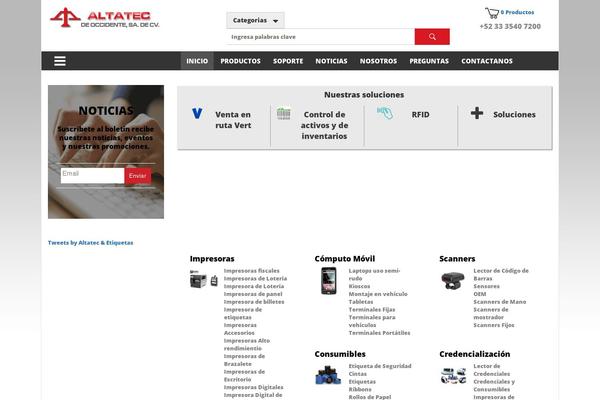This screenshot has width=600, height=400.
Task: Open Lector de Código de Barras link
Action: (x=501, y=274)
